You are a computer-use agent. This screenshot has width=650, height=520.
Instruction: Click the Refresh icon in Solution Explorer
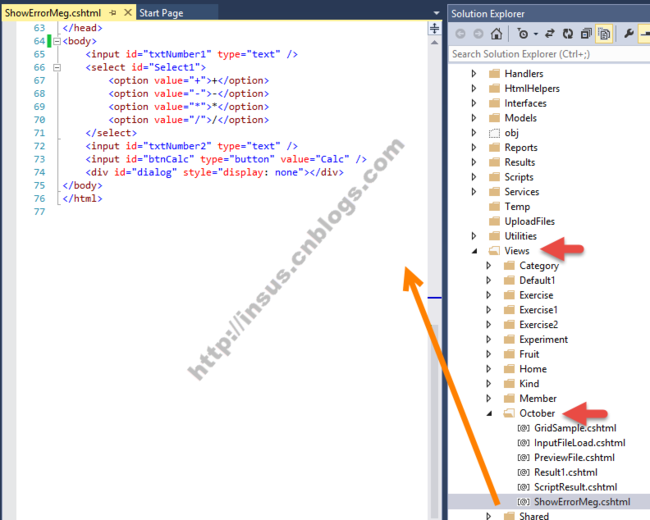coord(568,34)
